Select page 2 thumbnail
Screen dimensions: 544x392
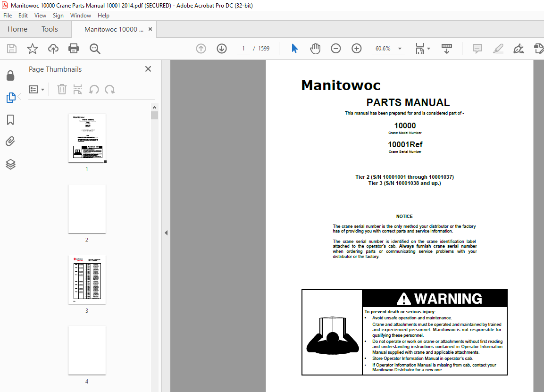click(87, 209)
